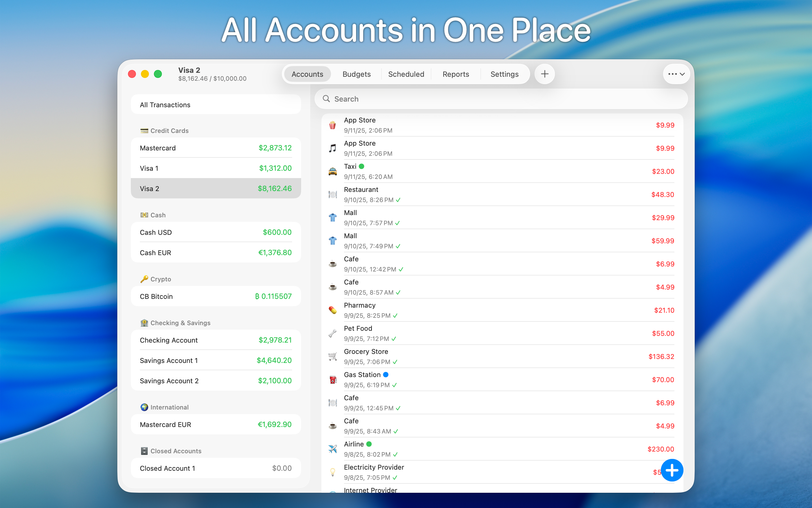This screenshot has width=812, height=508.
Task: Toggle the cleared checkmark on Airline transaction
Action: [395, 455]
